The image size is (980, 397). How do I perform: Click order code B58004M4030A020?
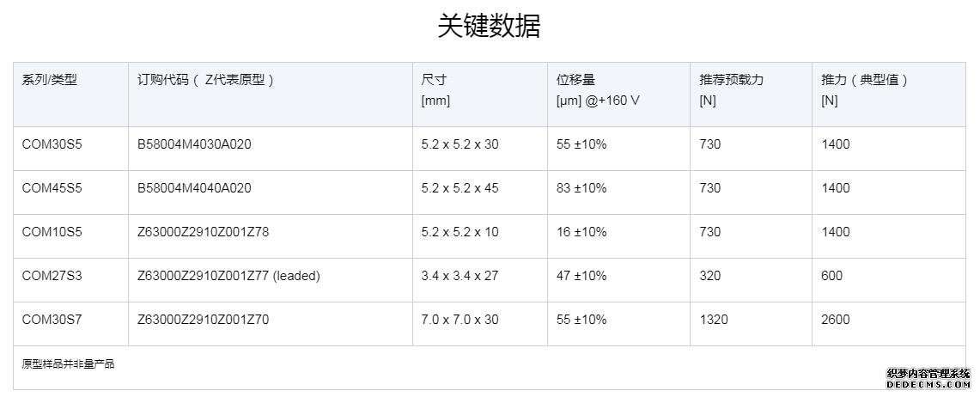194,144
